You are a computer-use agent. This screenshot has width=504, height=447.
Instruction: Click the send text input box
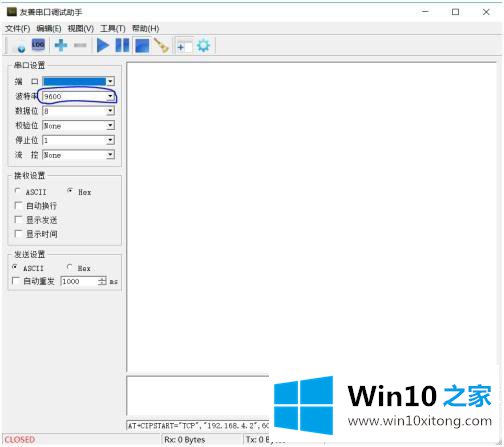coord(198,396)
